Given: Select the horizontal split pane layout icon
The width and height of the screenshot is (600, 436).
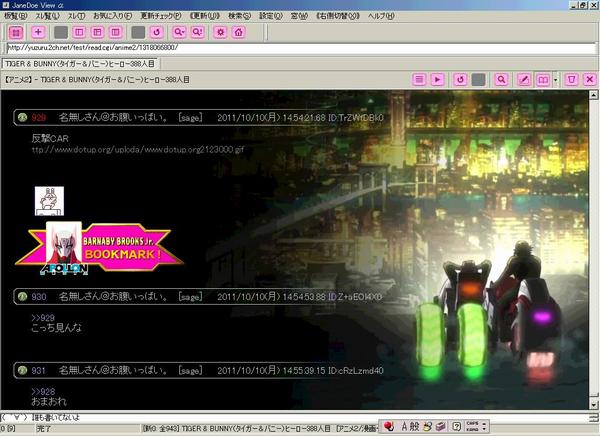Looking at the screenshot, I should (x=116, y=33).
